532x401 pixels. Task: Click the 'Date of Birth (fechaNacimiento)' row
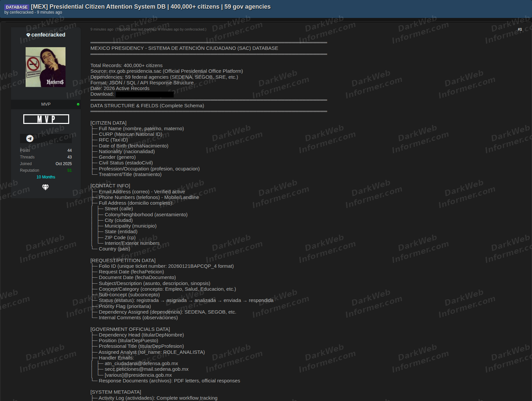(x=134, y=146)
